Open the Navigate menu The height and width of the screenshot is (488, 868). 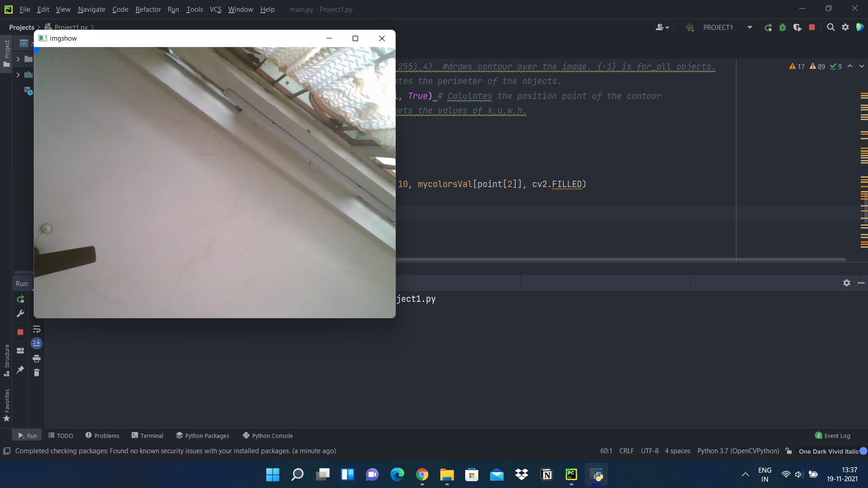91,9
